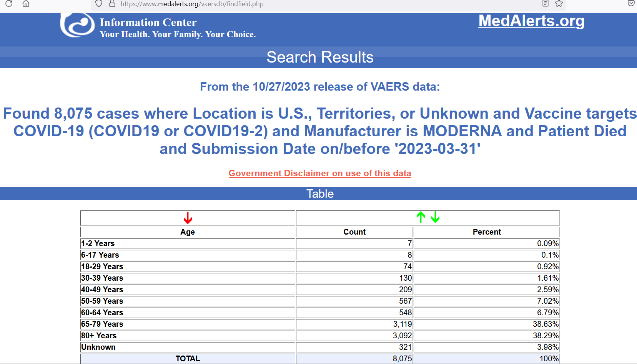Screen dimensions: 637x364
Task: Click the count 130 for 30-39 Years
Action: click(x=354, y=278)
